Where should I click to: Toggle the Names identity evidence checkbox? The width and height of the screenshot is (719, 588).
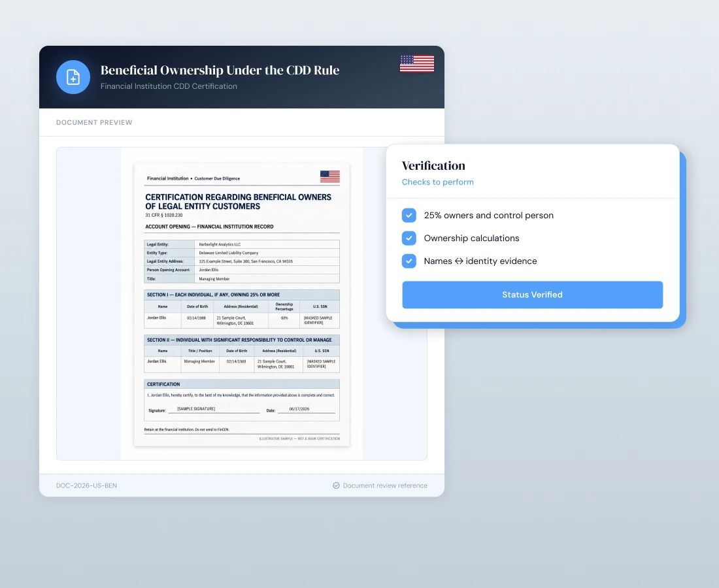(x=409, y=261)
